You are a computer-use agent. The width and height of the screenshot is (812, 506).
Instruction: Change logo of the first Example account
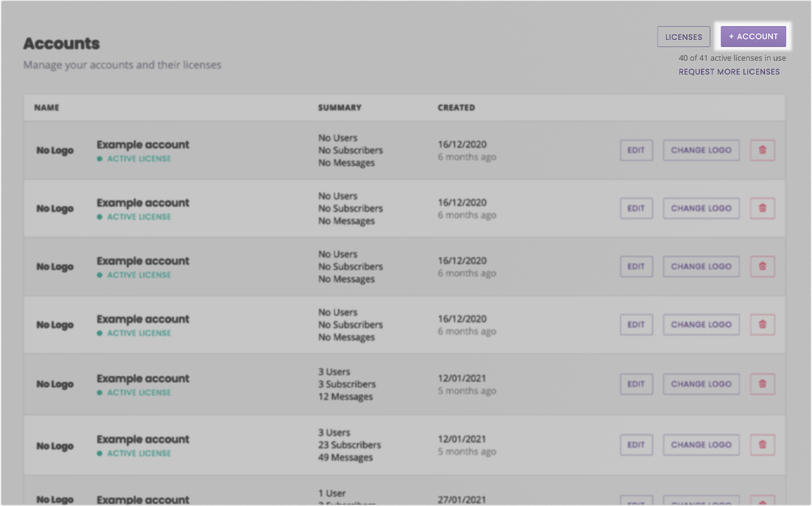(701, 150)
